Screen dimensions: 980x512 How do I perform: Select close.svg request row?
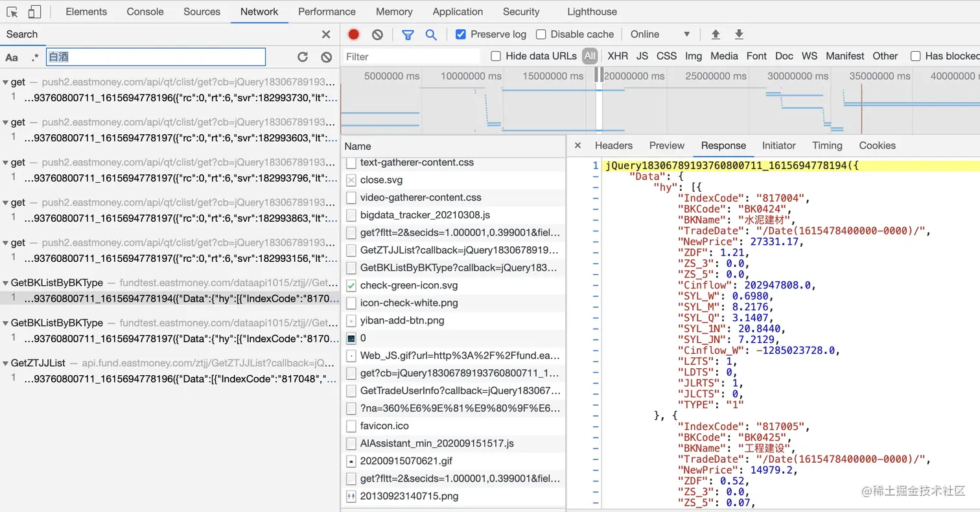point(453,180)
